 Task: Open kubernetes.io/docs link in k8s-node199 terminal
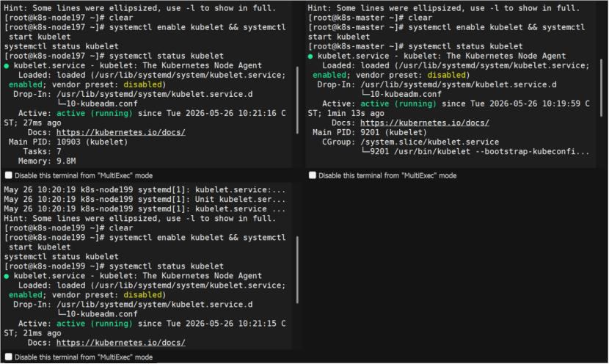(121, 343)
